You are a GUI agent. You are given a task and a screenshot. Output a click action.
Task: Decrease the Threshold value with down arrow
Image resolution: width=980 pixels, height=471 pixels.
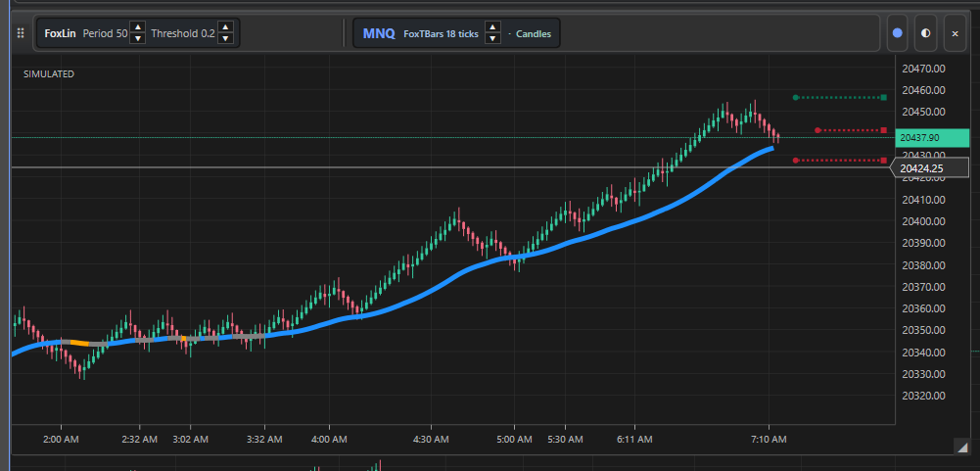(226, 39)
